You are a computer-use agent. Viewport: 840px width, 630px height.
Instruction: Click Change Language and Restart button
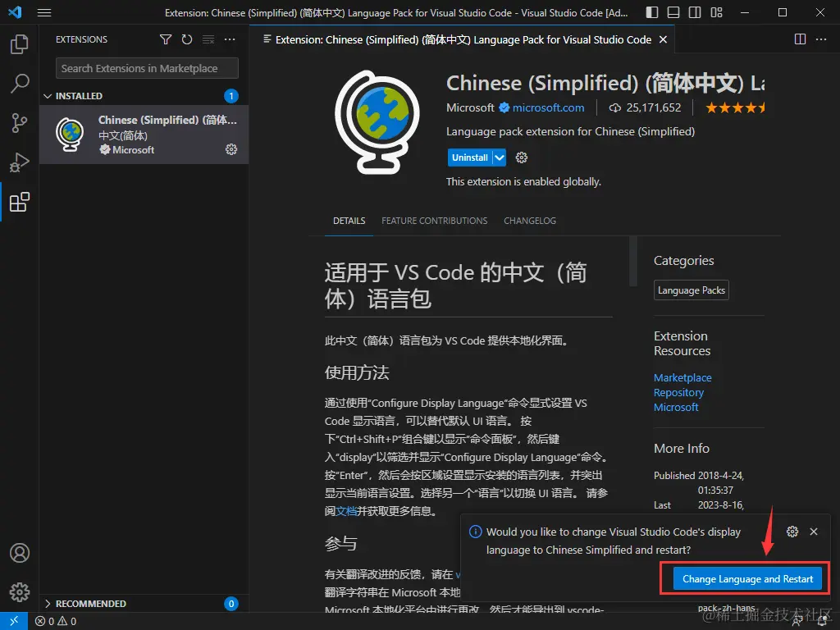point(747,579)
